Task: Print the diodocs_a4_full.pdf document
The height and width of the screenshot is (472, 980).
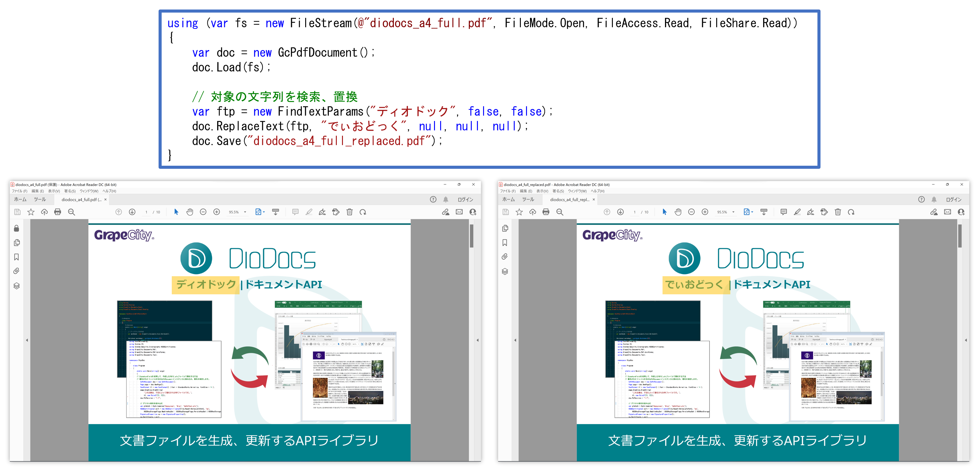Action: click(x=57, y=212)
